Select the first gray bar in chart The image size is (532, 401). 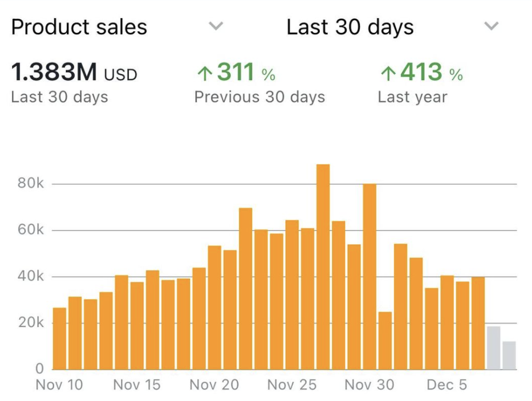pyautogui.click(x=494, y=348)
